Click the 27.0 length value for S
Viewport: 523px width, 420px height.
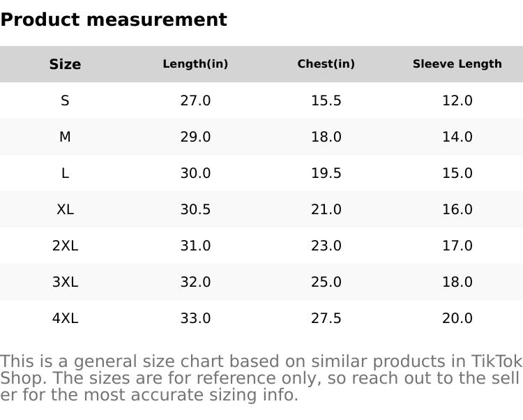(x=195, y=100)
